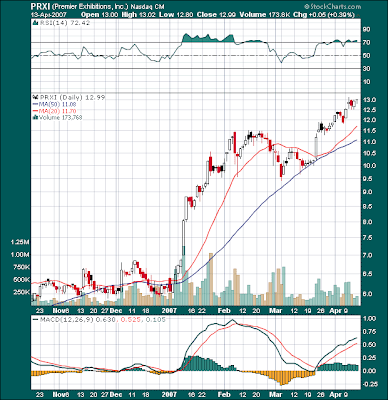Click the 750K volume axis label
This screenshot has height=400, width=388.
click(22, 267)
